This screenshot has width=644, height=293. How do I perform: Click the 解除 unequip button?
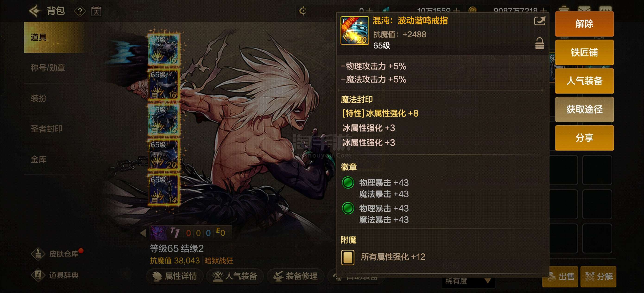coord(584,24)
